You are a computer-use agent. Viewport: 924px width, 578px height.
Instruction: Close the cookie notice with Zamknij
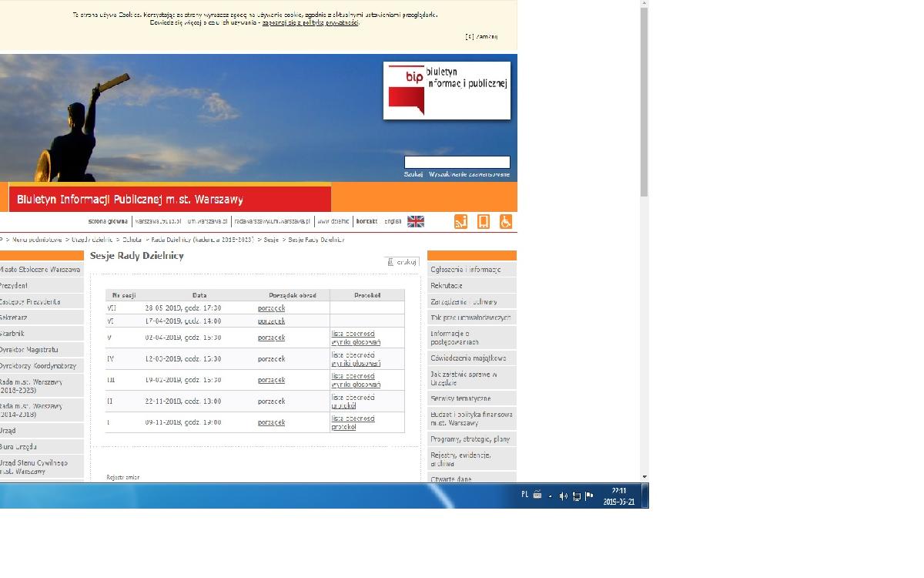tap(481, 36)
